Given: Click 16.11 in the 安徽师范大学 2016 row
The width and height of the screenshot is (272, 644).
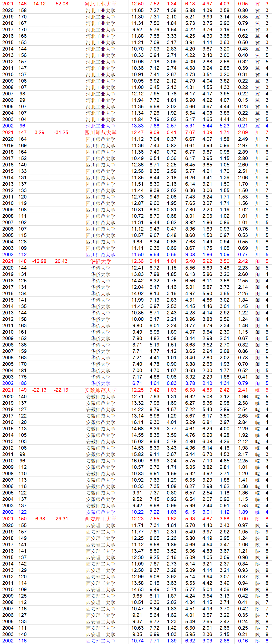Looking at the screenshot, I should tap(138, 422).
